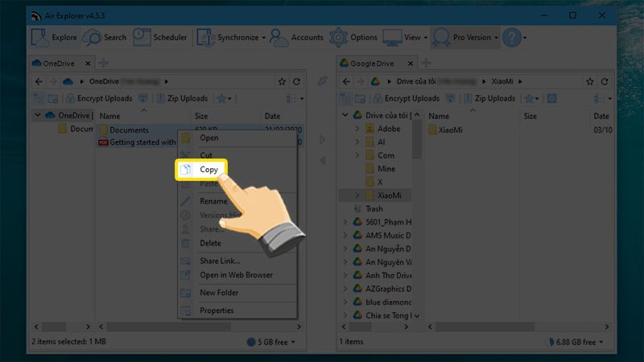The width and height of the screenshot is (644, 362).
Task: Add a new tab beside Google Drive
Action: (427, 63)
